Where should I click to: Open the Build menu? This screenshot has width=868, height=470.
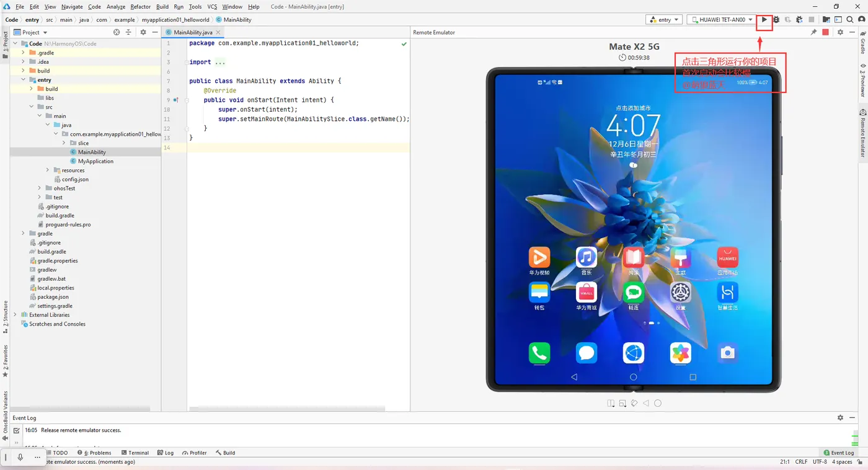162,7
